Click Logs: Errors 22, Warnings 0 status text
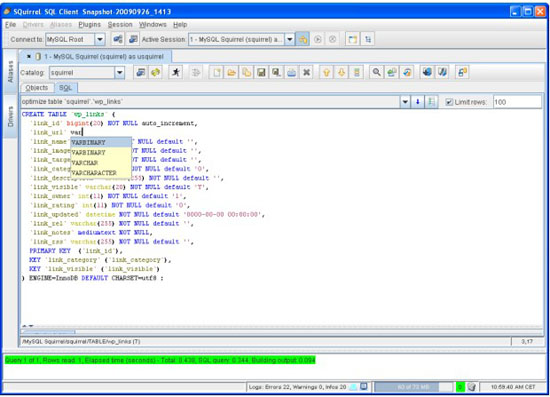The image size is (550, 397). point(297,387)
